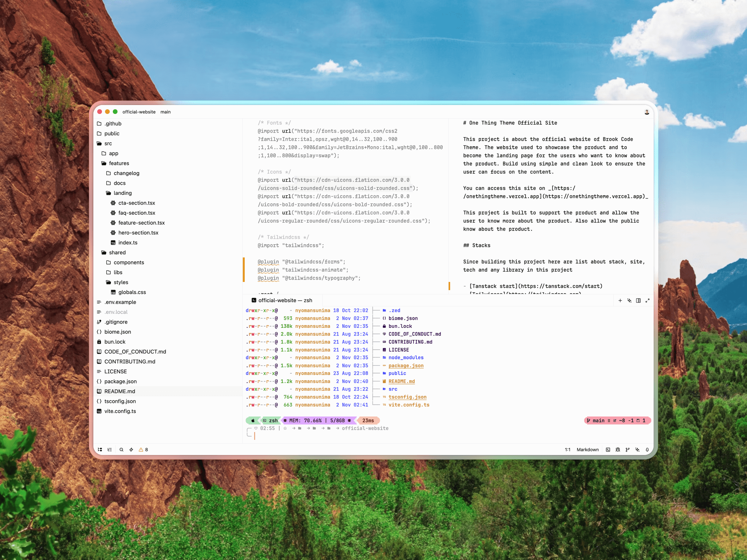The width and height of the screenshot is (747, 560).
Task: Collapse the src folder in file tree
Action: coord(108,143)
